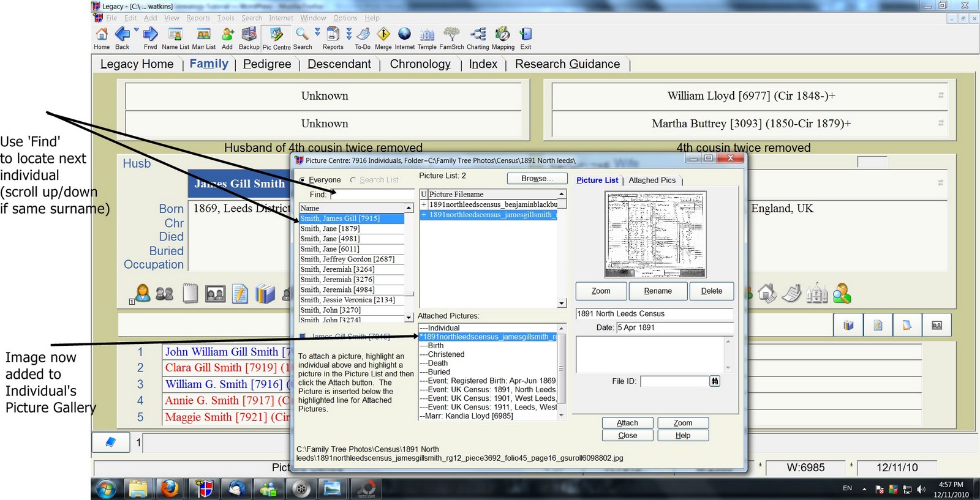
Task: Start the Merge tool
Action: pos(383,38)
